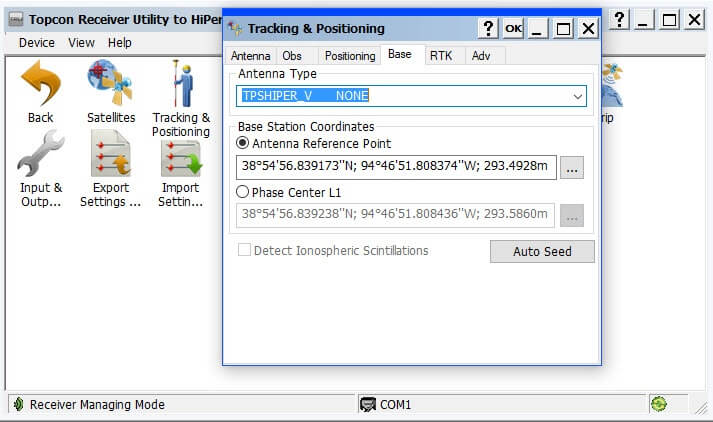This screenshot has width=713, height=422.
Task: Switch to the RTK tab
Action: (x=441, y=56)
